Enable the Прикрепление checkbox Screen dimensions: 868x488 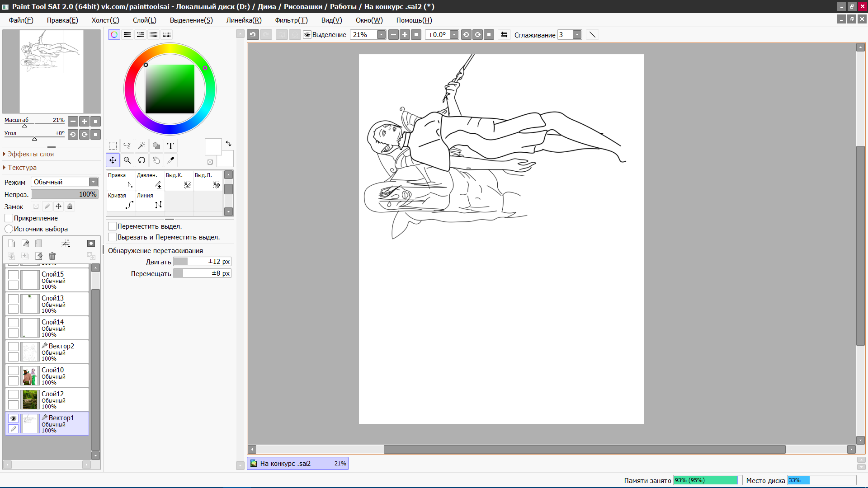tap(9, 218)
